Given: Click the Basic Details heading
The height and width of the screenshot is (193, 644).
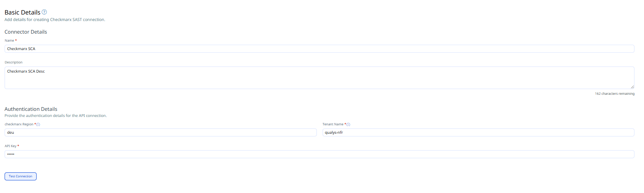Looking at the screenshot, I should click(22, 12).
